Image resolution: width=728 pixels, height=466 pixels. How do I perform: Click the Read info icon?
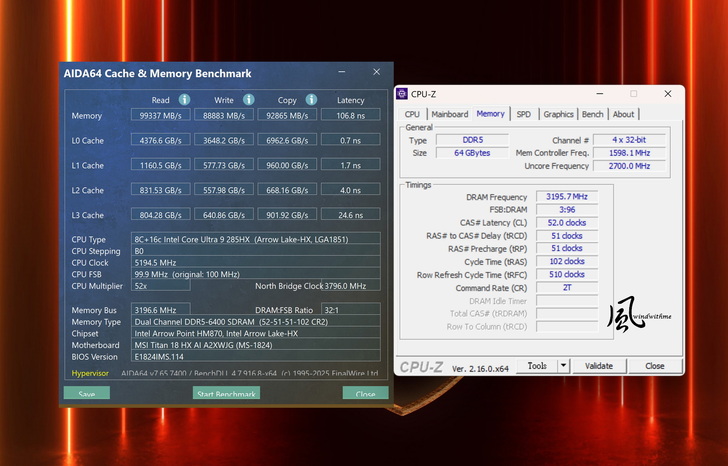tap(184, 100)
